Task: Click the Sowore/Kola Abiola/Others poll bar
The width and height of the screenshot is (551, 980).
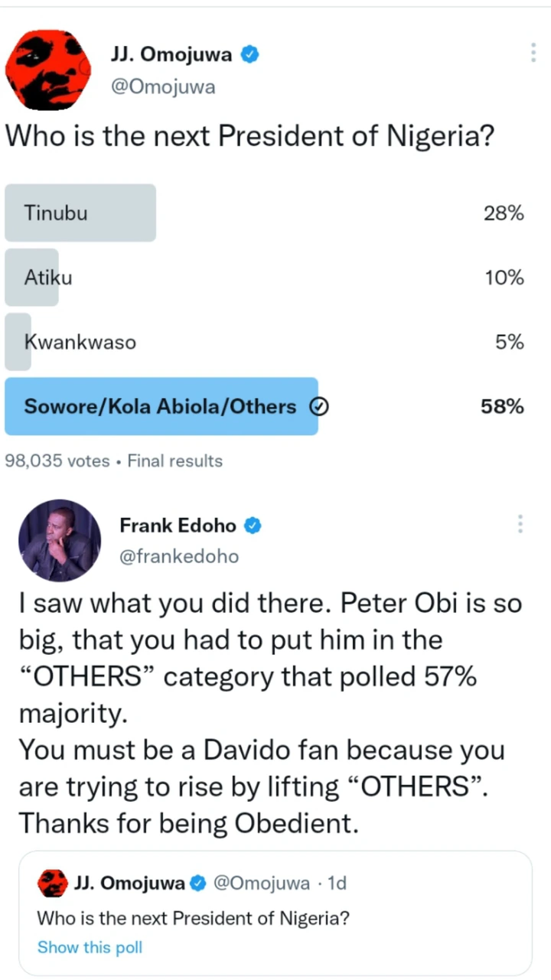Action: [x=161, y=406]
